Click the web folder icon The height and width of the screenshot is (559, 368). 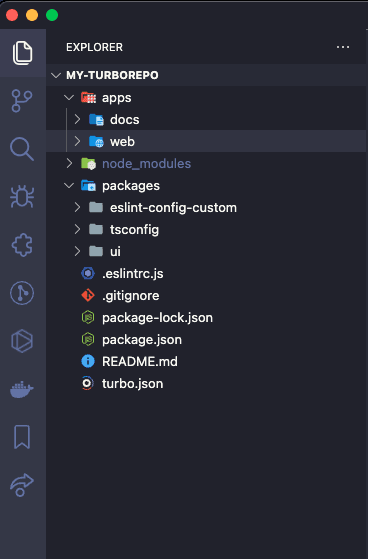point(96,142)
